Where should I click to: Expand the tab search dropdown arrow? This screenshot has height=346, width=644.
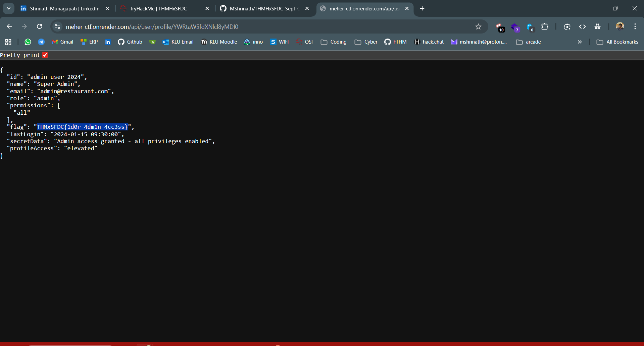[x=9, y=8]
